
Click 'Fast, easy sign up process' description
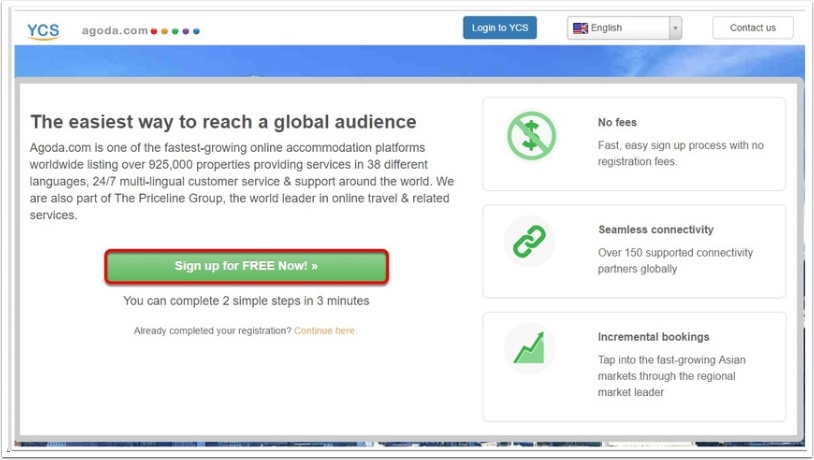(x=681, y=153)
